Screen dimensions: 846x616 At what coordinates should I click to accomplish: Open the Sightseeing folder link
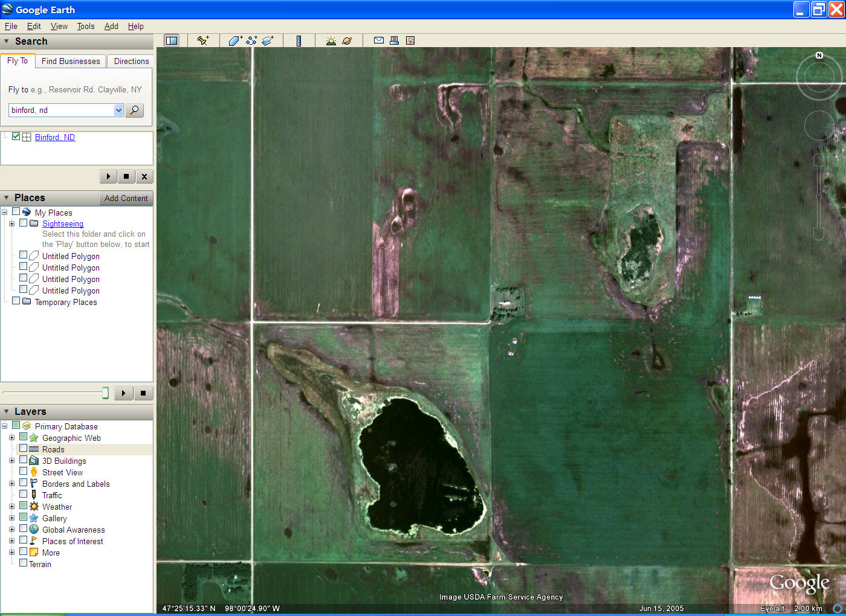pos(63,223)
